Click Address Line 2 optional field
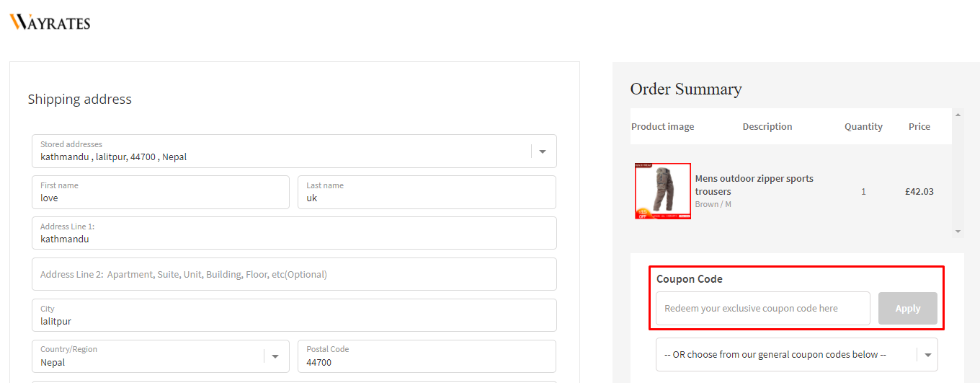 point(294,274)
